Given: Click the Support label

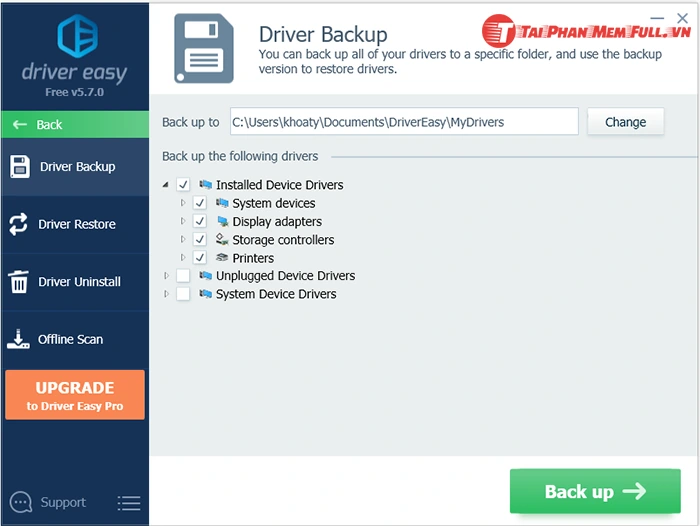Looking at the screenshot, I should coord(63,503).
